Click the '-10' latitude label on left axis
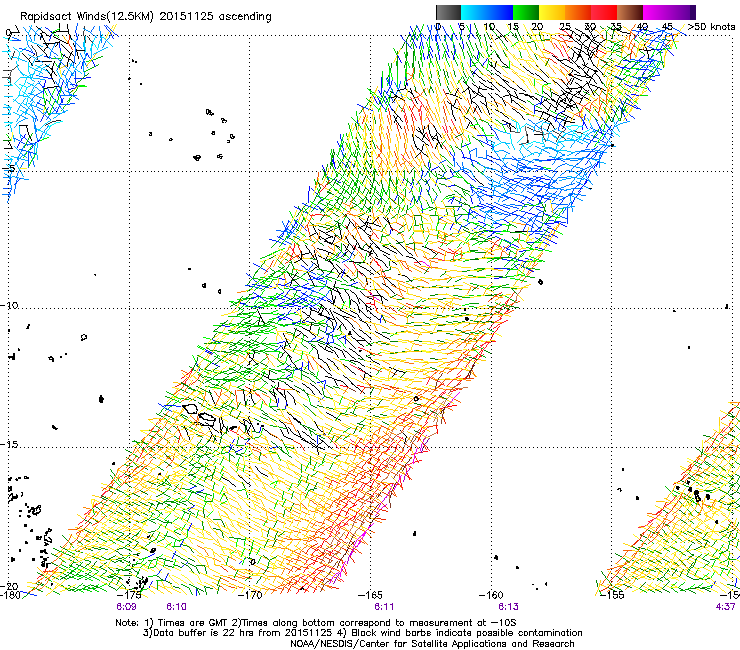 pyautogui.click(x=9, y=305)
